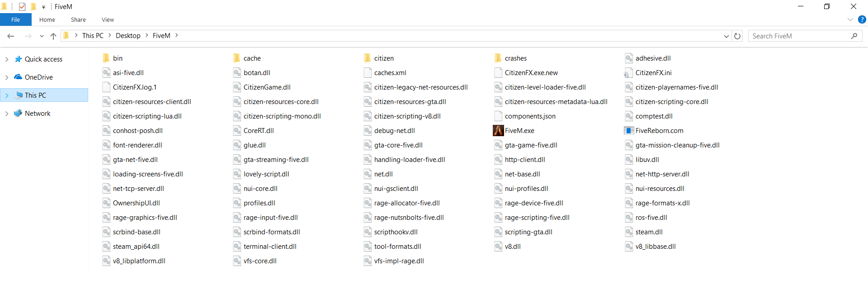Go back with the left arrow button

(11, 36)
